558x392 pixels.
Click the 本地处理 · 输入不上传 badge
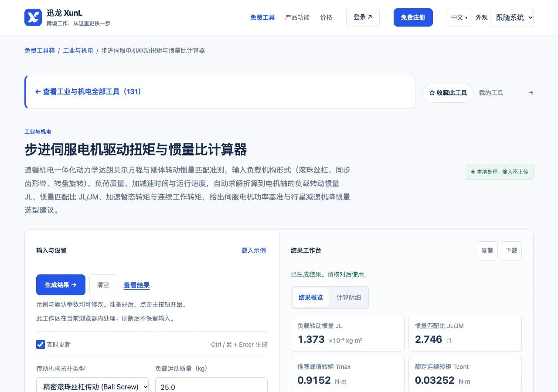tap(500, 172)
